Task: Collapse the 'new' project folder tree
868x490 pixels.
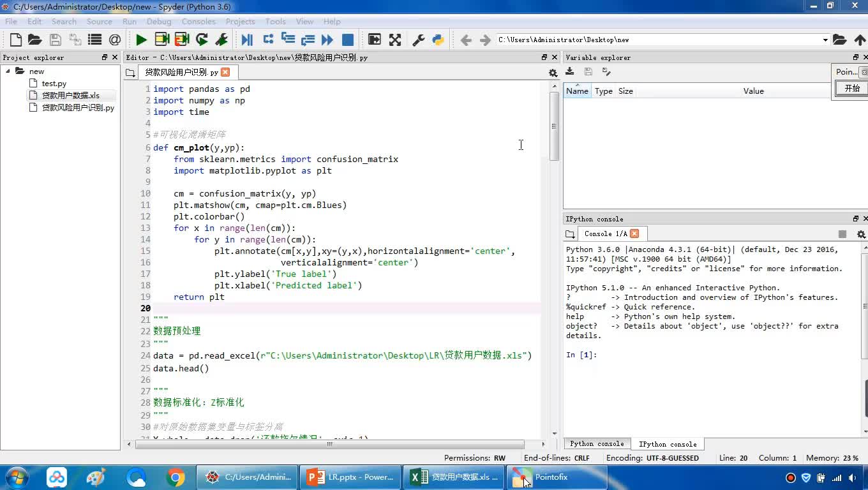Action: pos(8,71)
